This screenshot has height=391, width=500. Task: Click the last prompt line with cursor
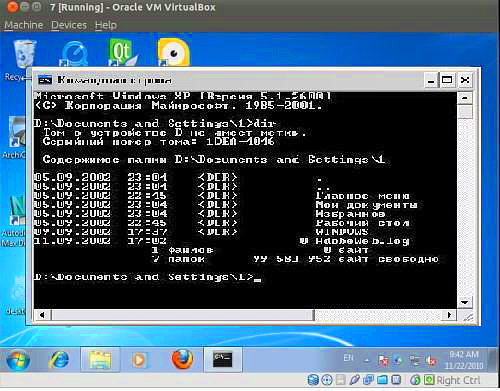pyautogui.click(x=148, y=277)
